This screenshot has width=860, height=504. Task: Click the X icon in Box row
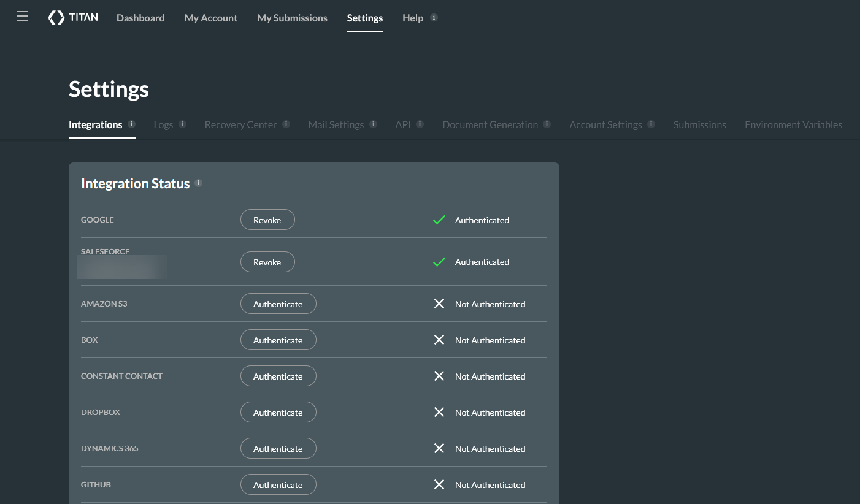pos(439,340)
